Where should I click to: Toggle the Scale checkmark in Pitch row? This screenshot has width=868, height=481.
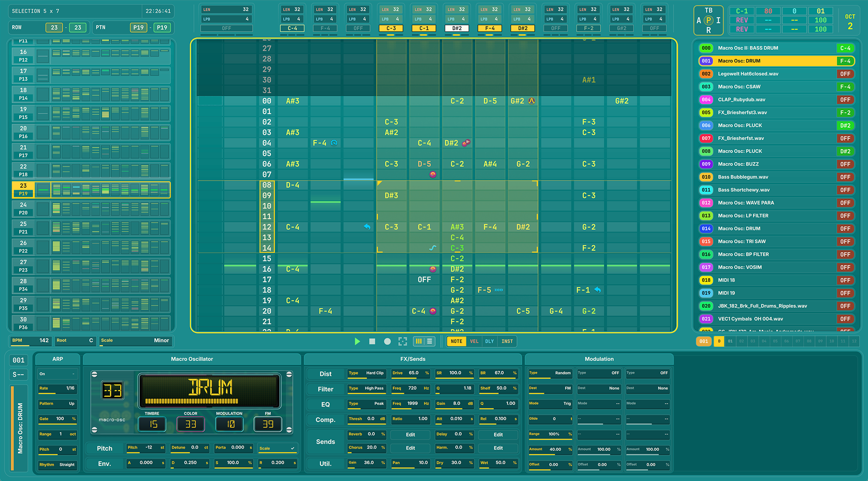pyautogui.click(x=277, y=448)
